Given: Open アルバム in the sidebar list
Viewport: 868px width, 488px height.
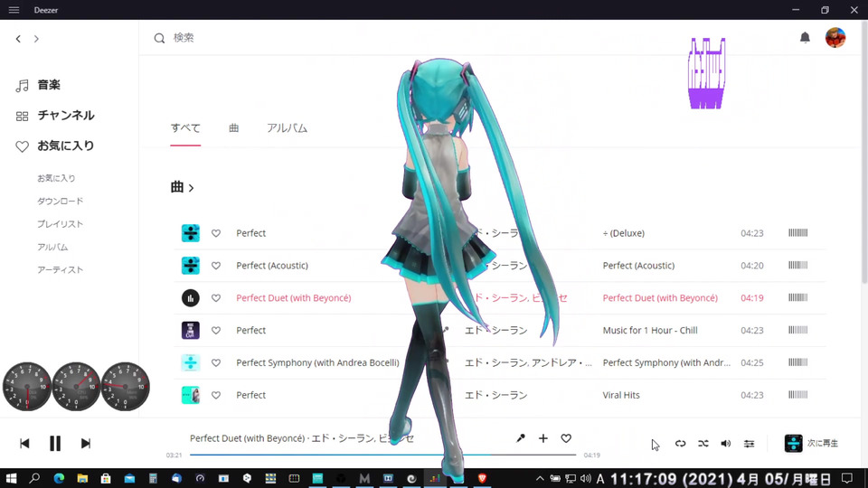Looking at the screenshot, I should tap(52, 247).
